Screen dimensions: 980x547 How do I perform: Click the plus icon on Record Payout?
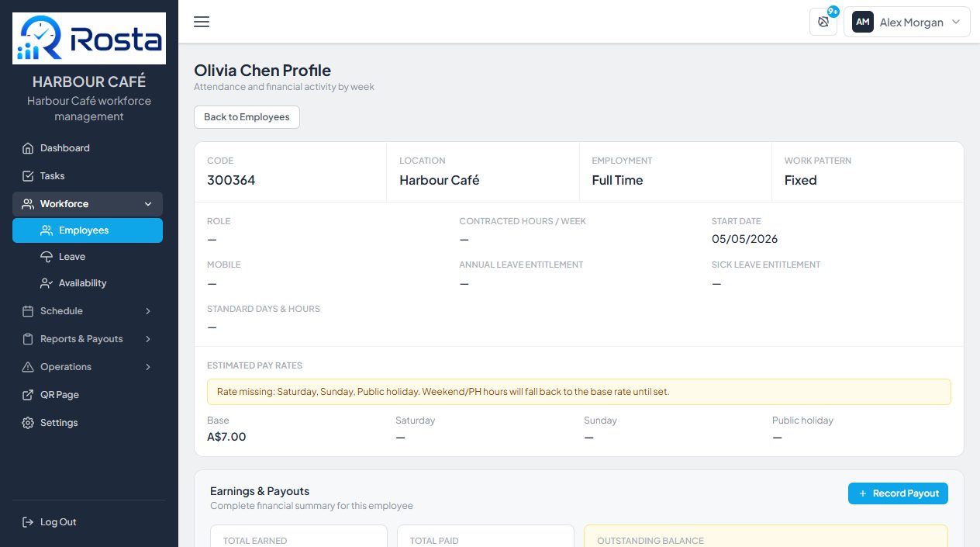(862, 493)
